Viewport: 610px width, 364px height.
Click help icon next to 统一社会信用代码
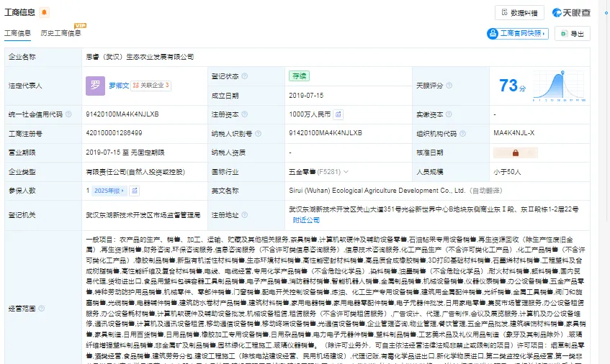(x=68, y=114)
